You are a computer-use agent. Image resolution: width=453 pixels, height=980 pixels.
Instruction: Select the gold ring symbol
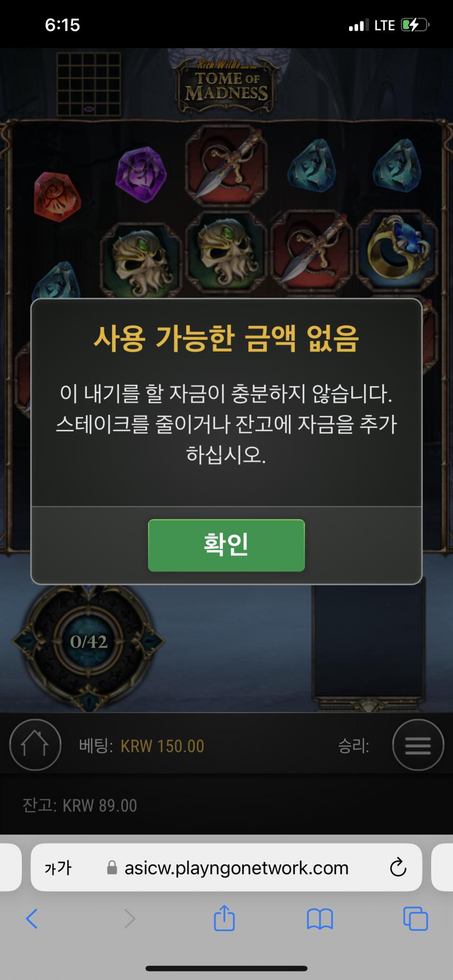pyautogui.click(x=397, y=249)
